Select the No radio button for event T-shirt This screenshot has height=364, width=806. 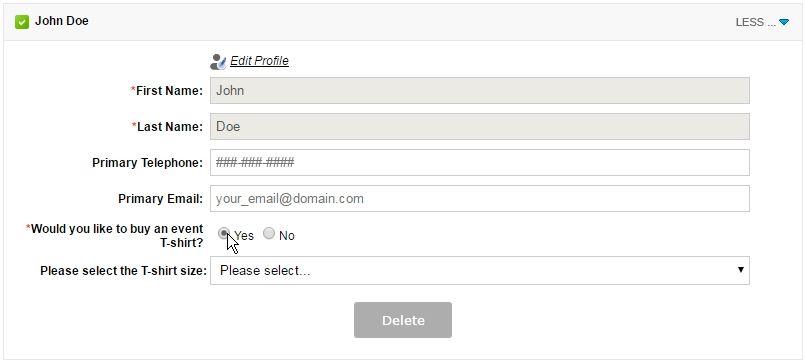[x=269, y=233]
